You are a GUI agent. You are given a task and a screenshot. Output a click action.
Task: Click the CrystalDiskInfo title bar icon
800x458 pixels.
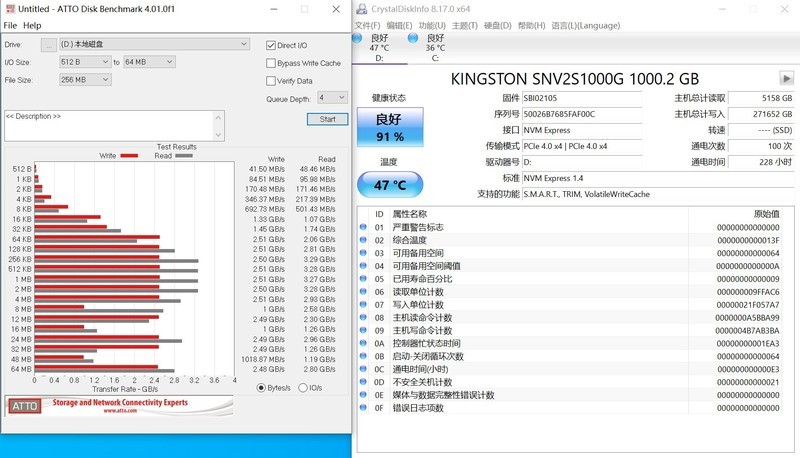[362, 9]
